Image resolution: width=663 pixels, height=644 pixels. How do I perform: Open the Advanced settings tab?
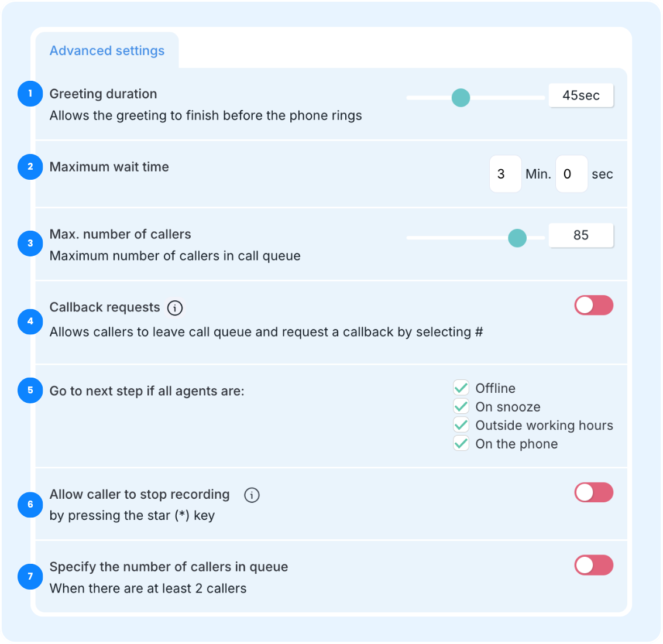pyautogui.click(x=107, y=50)
